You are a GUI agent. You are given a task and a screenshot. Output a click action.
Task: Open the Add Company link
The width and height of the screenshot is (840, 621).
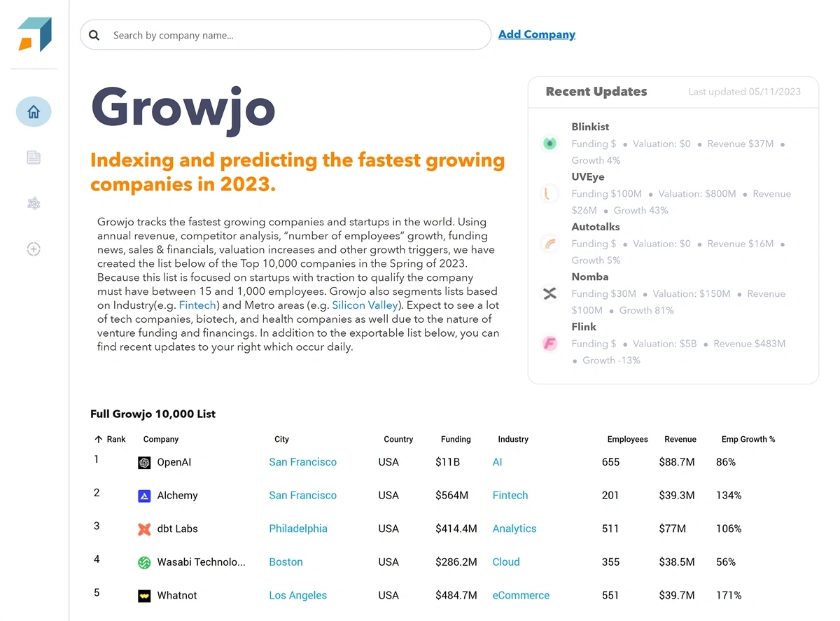(x=537, y=34)
